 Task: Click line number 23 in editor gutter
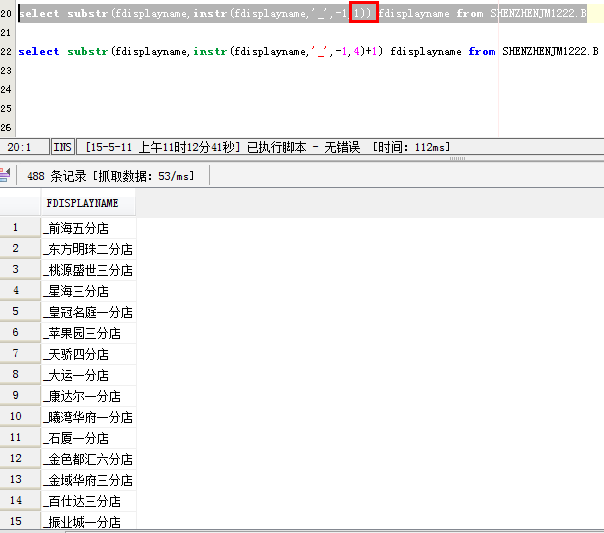click(6, 70)
